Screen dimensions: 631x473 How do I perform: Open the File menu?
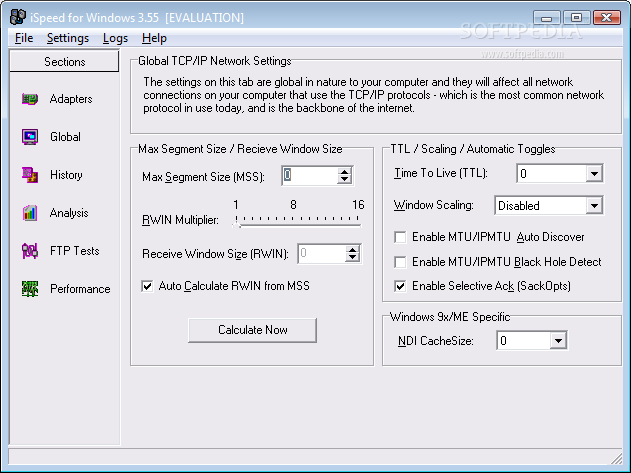point(24,38)
